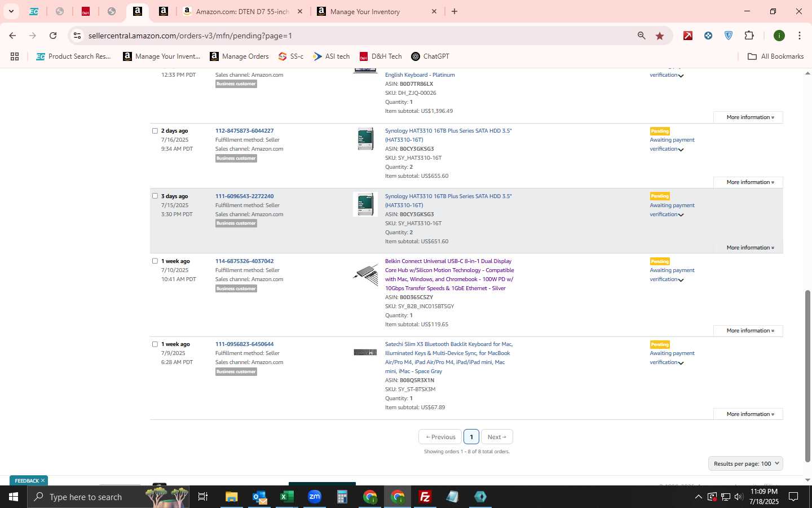Open Satechi Slim X3 Bluetooth Keyboard link
This screenshot has width=812, height=508.
point(449,358)
